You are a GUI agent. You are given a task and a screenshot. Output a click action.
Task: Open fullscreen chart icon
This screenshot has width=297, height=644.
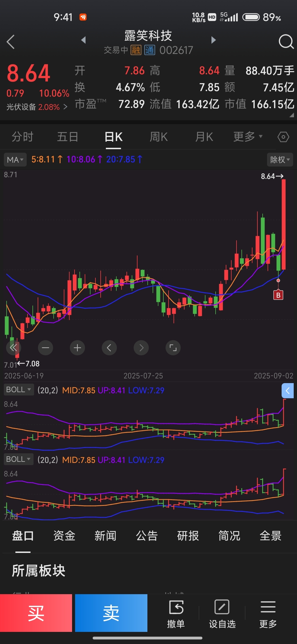(173, 348)
